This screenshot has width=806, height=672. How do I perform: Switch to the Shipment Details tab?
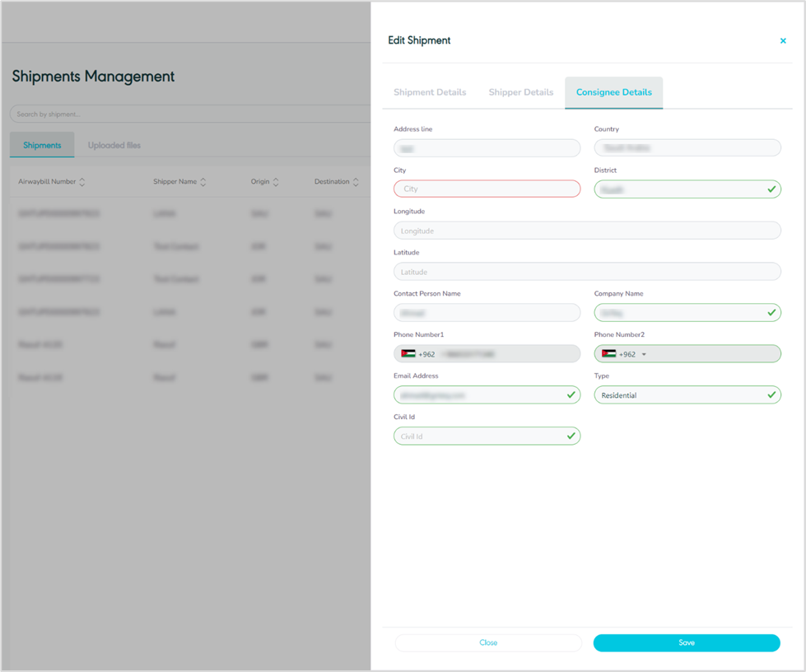pyautogui.click(x=430, y=92)
